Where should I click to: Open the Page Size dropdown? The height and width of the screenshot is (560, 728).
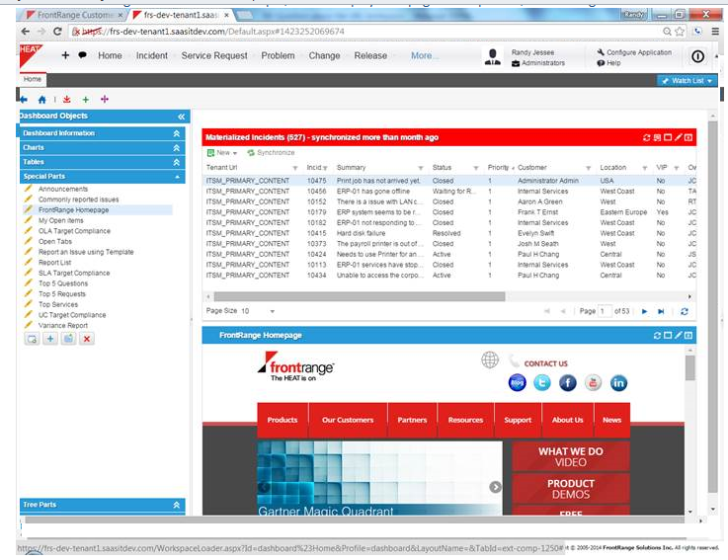(x=260, y=311)
